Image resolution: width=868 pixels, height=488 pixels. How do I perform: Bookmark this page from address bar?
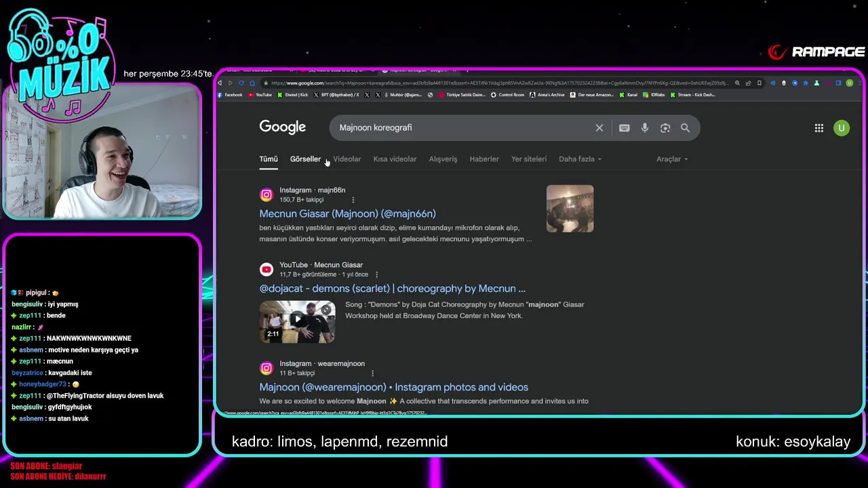[759, 83]
